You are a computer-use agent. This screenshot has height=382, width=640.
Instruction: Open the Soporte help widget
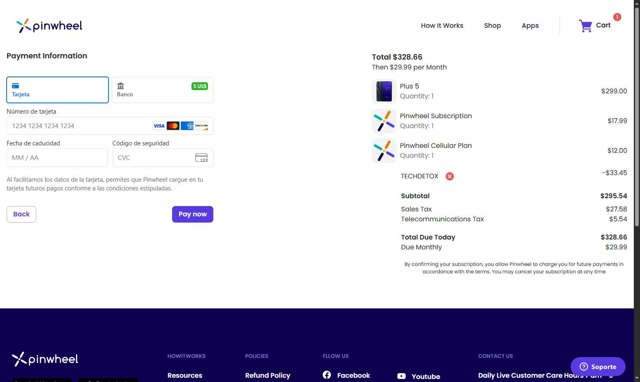tap(598, 366)
